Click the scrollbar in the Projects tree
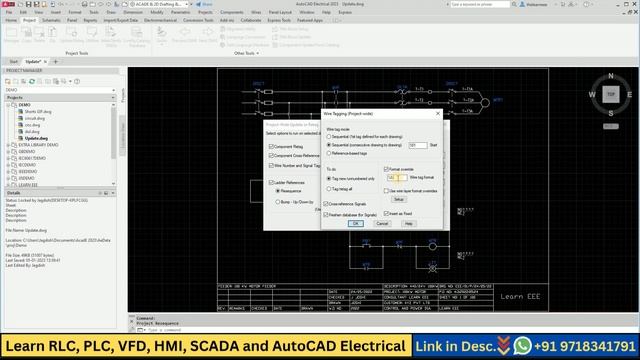Image resolution: width=640 pixels, height=360 pixels. point(113,133)
